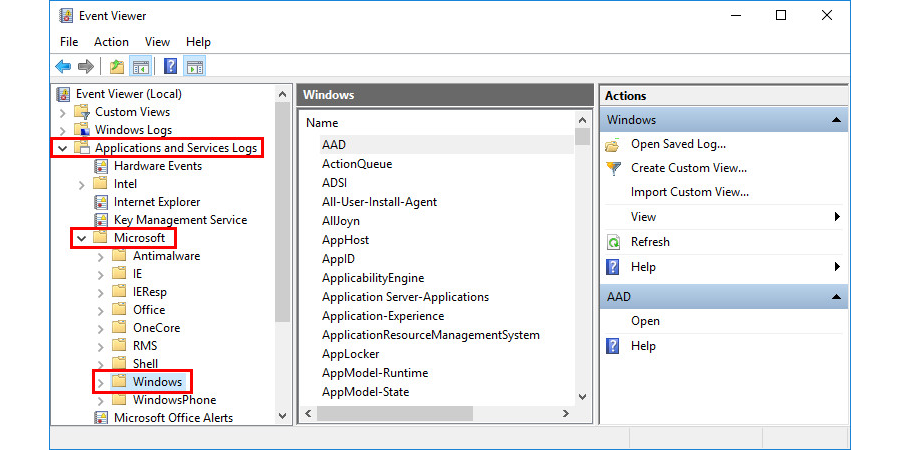Select the IEResp tree folder

coord(150,292)
